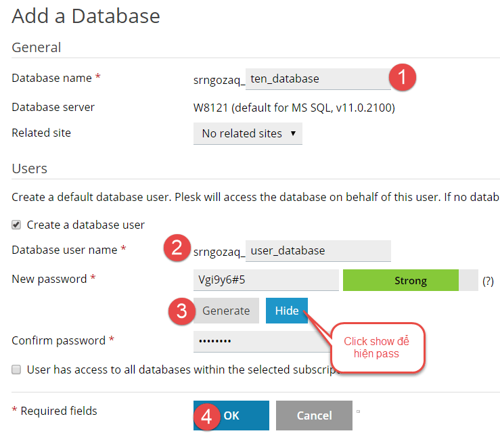Click the Database name input field
Viewport: 500px width, 448px height.
(x=317, y=79)
